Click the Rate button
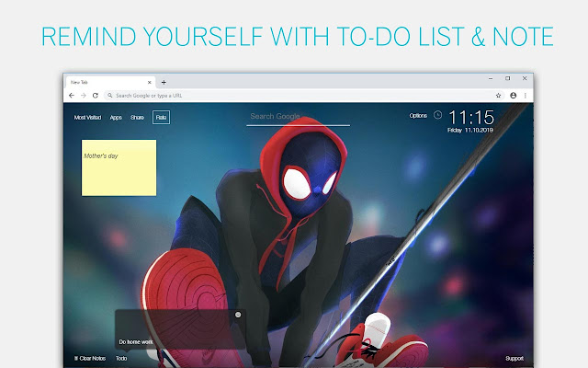The image size is (588, 368). [x=162, y=117]
